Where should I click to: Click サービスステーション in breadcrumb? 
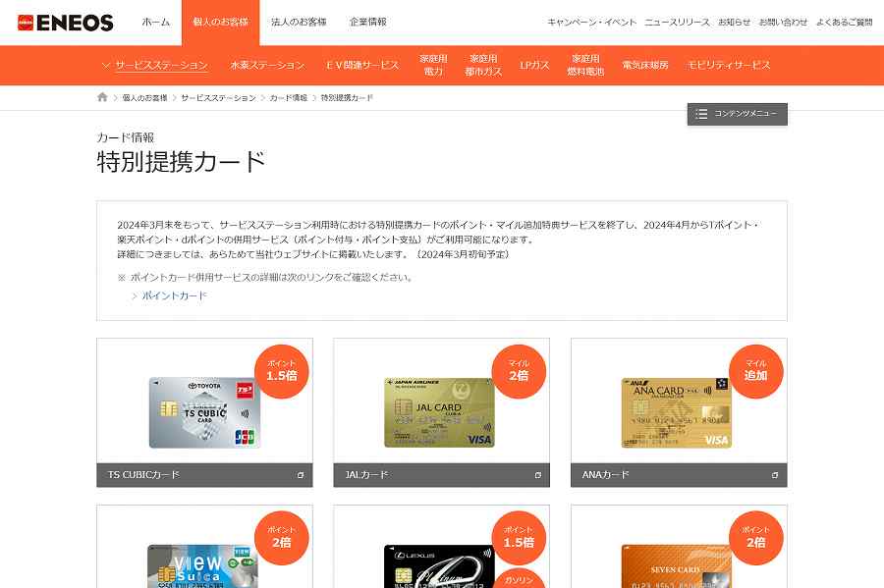(x=218, y=98)
